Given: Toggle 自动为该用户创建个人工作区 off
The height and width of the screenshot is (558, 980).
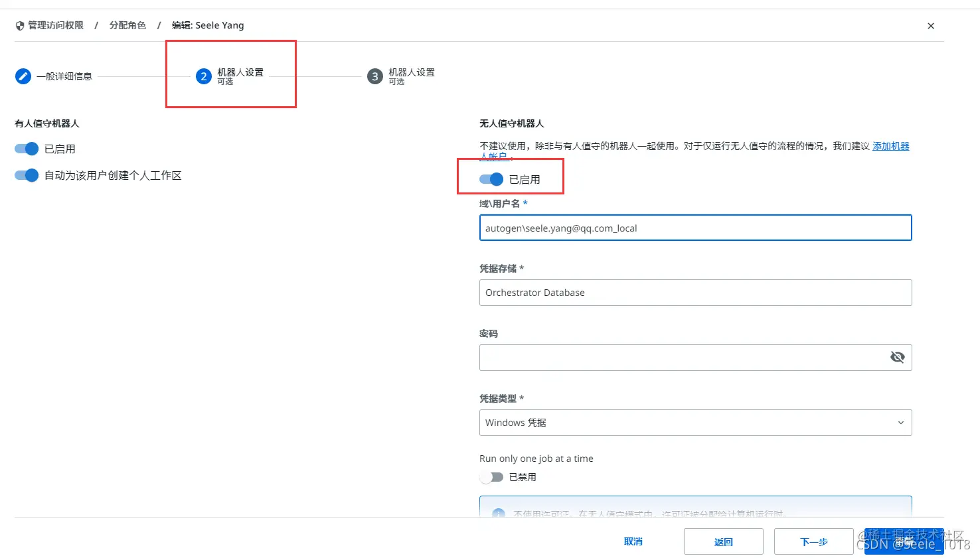Looking at the screenshot, I should [25, 175].
